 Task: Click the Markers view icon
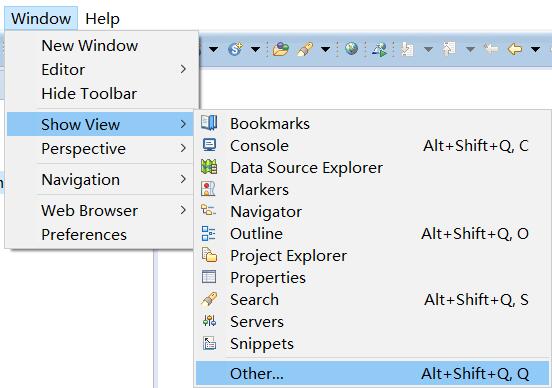click(208, 189)
